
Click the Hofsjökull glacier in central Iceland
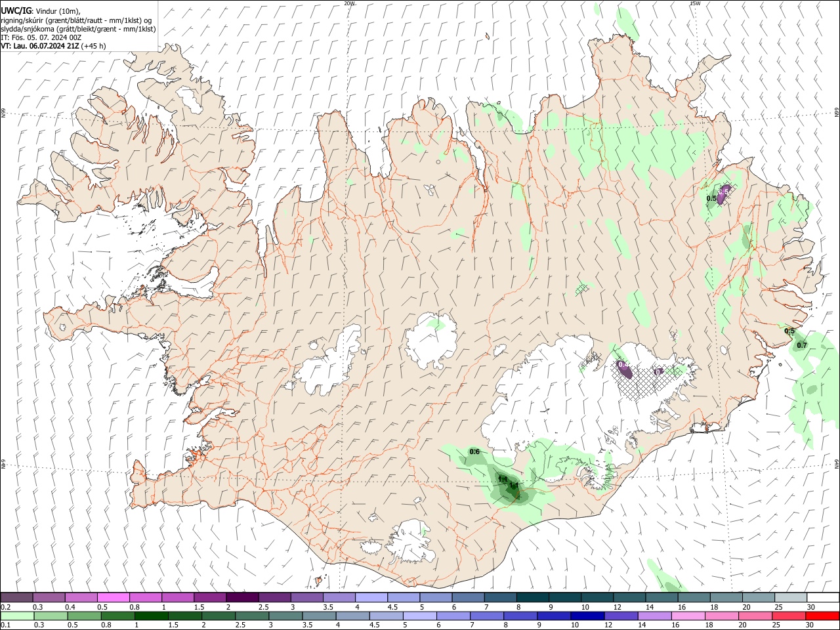point(431,341)
